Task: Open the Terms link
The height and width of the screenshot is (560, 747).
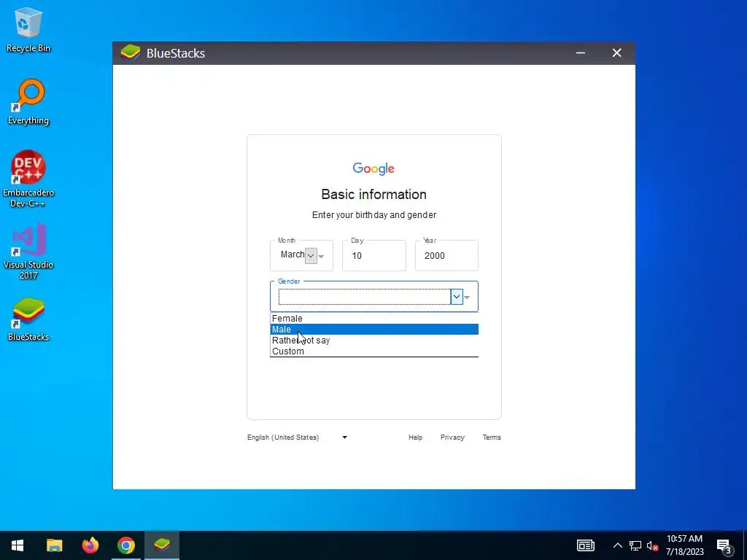Action: pyautogui.click(x=492, y=437)
